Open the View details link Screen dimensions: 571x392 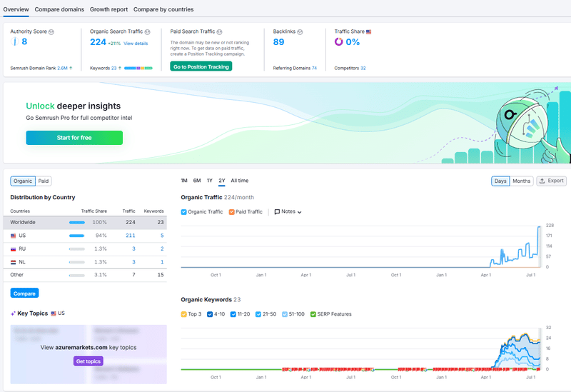point(136,44)
